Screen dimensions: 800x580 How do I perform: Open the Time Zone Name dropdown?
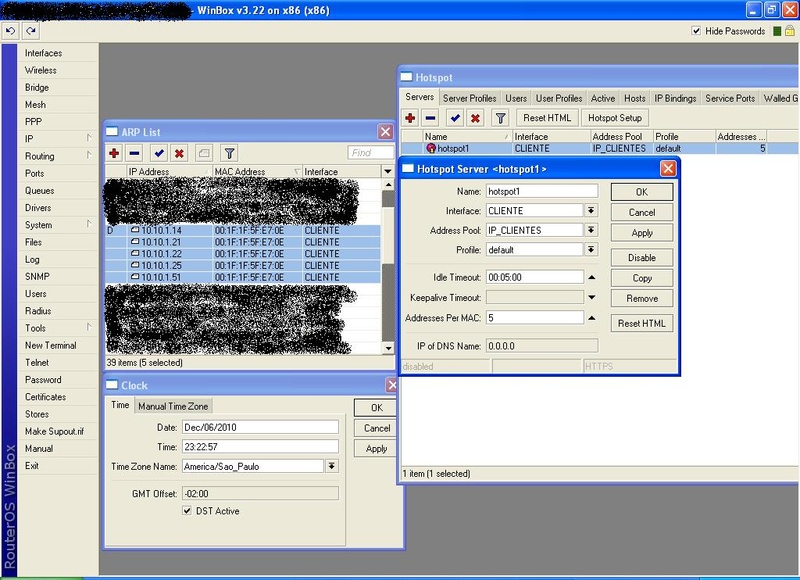(331, 466)
